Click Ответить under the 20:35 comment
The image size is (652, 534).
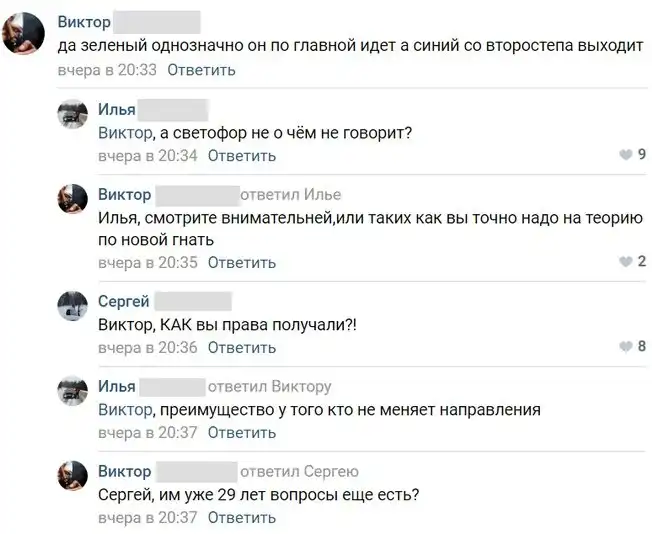coord(242,263)
